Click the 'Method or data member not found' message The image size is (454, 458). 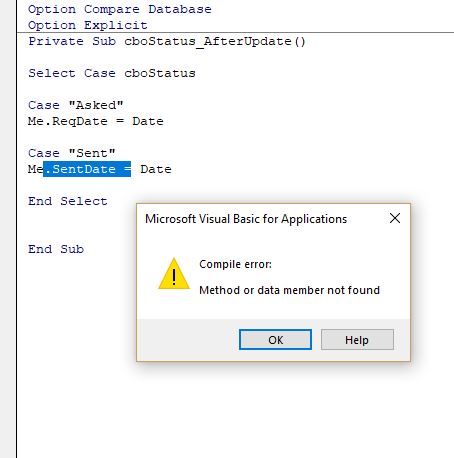click(289, 290)
